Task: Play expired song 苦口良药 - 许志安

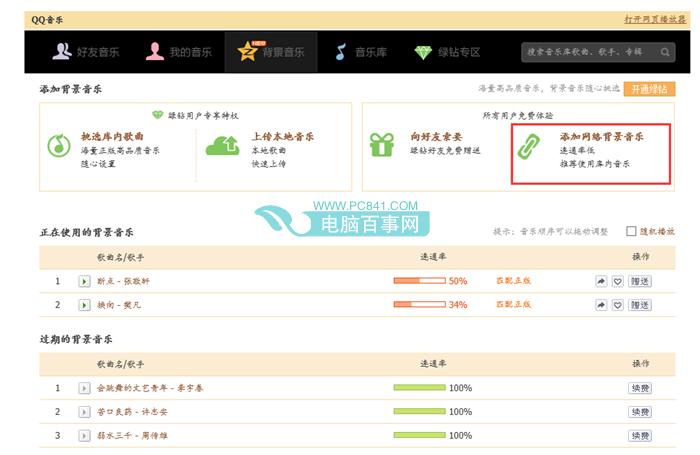Action: click(x=84, y=412)
